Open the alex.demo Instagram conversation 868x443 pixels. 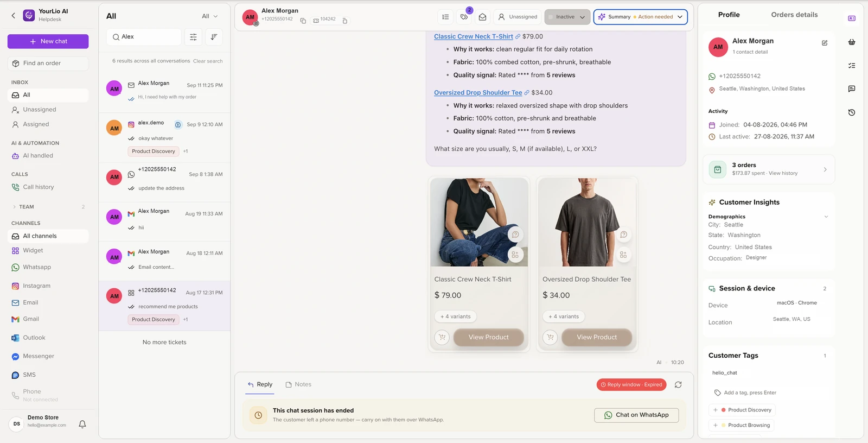coord(164,137)
